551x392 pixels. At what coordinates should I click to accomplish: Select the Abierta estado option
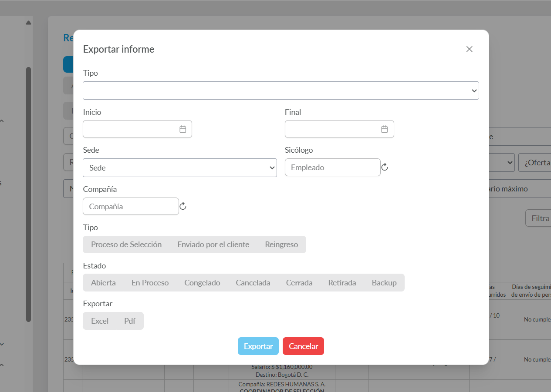click(x=103, y=283)
